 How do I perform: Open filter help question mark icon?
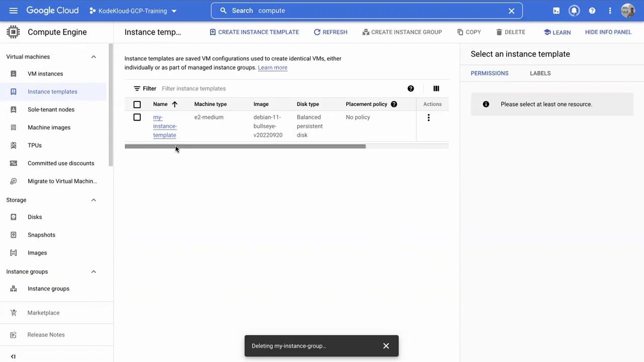coord(411,88)
